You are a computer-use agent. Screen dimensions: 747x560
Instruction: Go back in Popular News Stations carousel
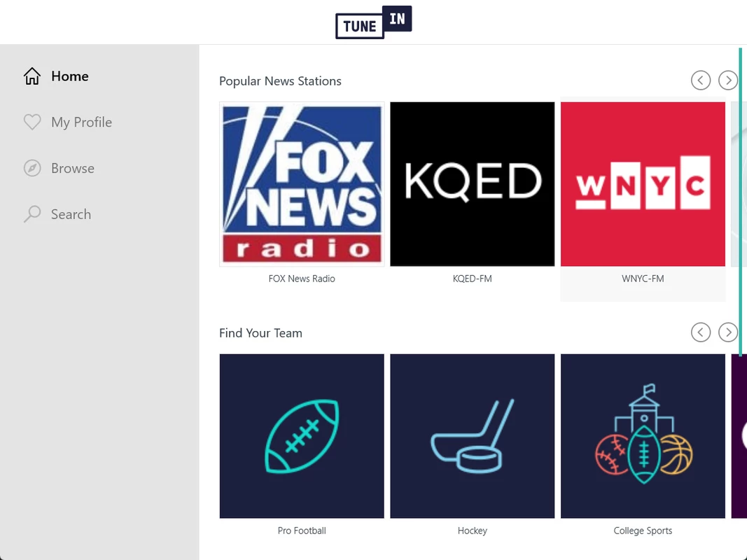[701, 80]
